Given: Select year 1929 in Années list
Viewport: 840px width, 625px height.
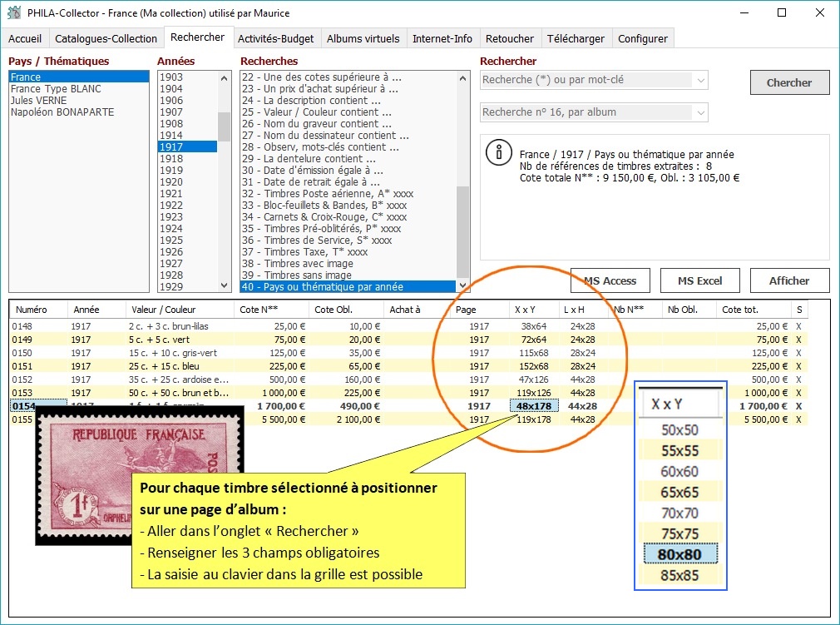Looking at the screenshot, I should 187,287.
